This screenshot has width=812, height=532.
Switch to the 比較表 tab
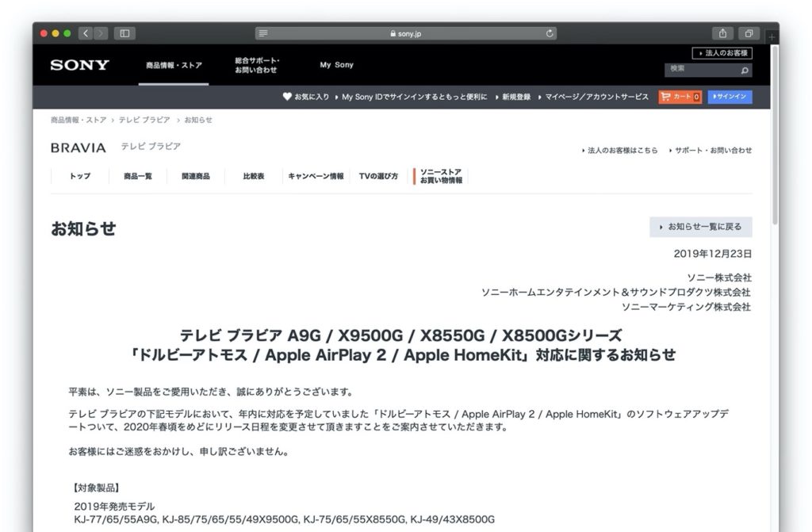tap(253, 176)
